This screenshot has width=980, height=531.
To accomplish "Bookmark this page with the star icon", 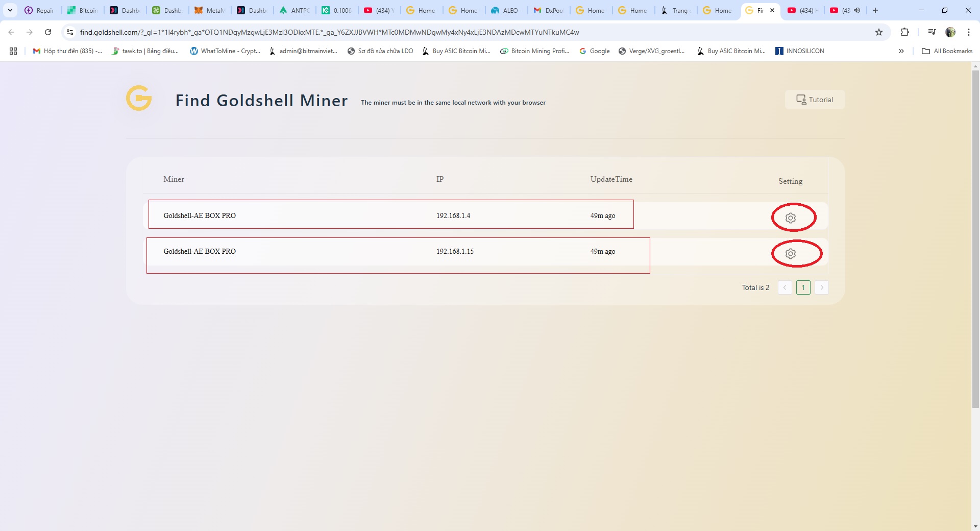I will coord(879,32).
